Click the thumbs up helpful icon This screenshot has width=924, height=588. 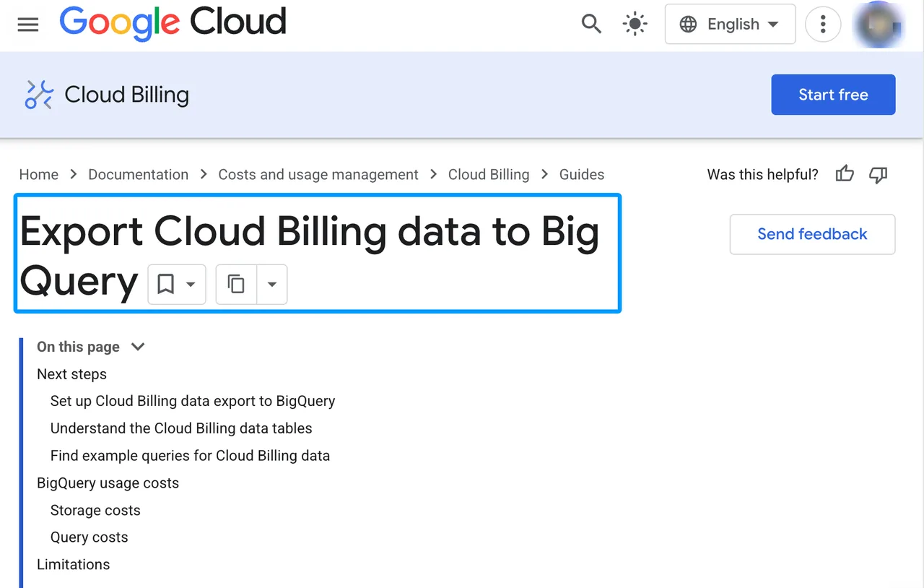pyautogui.click(x=845, y=174)
